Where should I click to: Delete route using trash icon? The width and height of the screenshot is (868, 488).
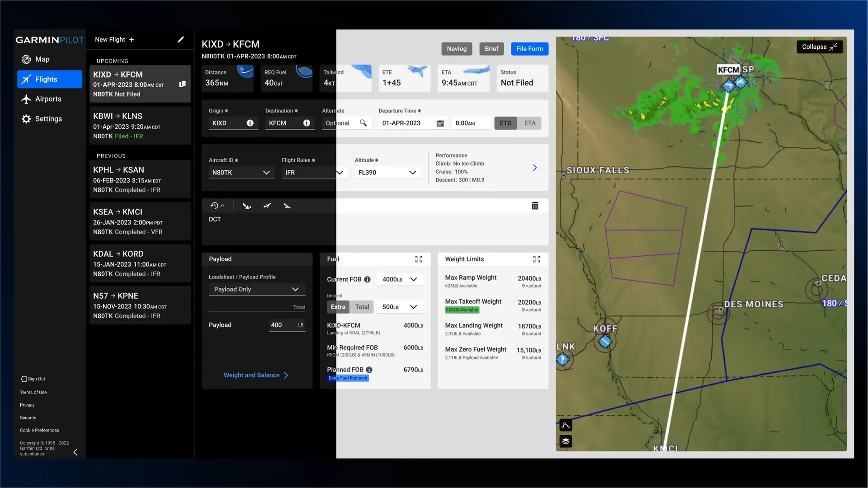[535, 206]
